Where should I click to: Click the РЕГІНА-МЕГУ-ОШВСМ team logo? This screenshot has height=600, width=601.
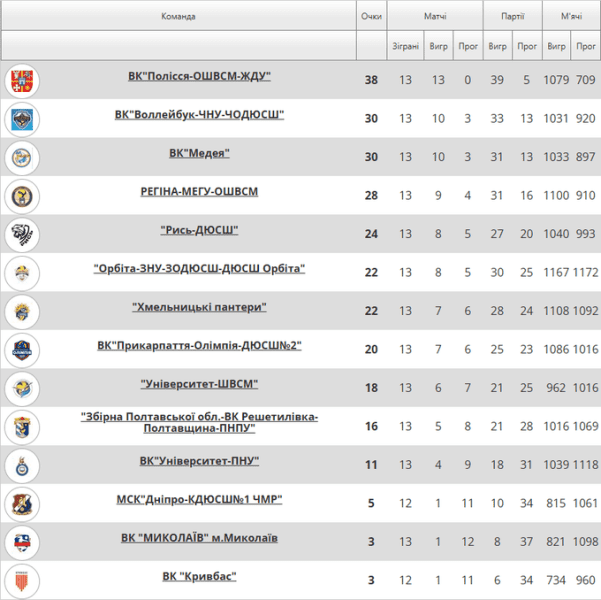(x=21, y=195)
